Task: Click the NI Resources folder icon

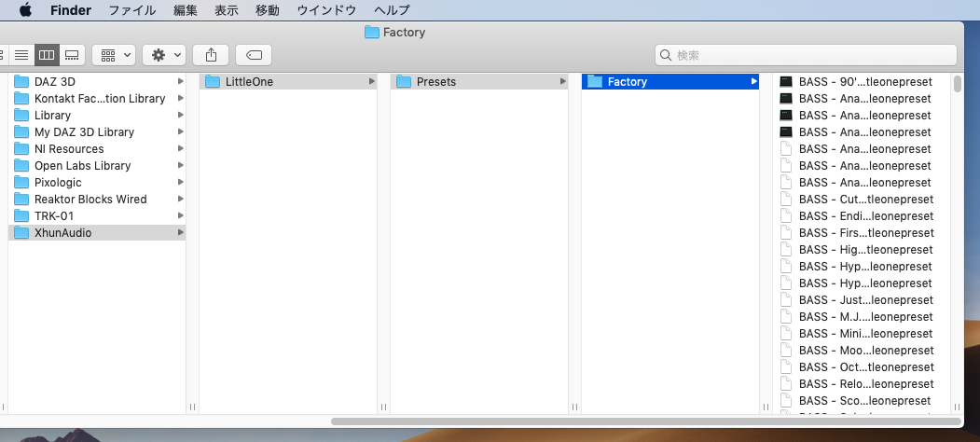Action: 21,149
